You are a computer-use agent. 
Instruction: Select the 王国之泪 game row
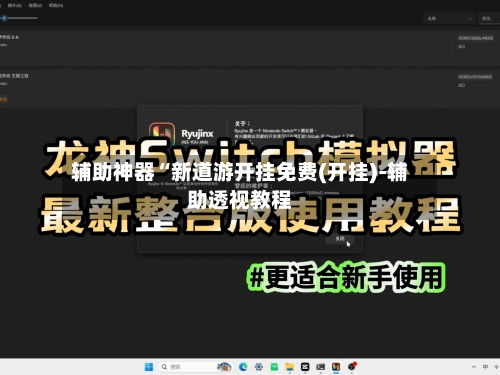click(250, 88)
